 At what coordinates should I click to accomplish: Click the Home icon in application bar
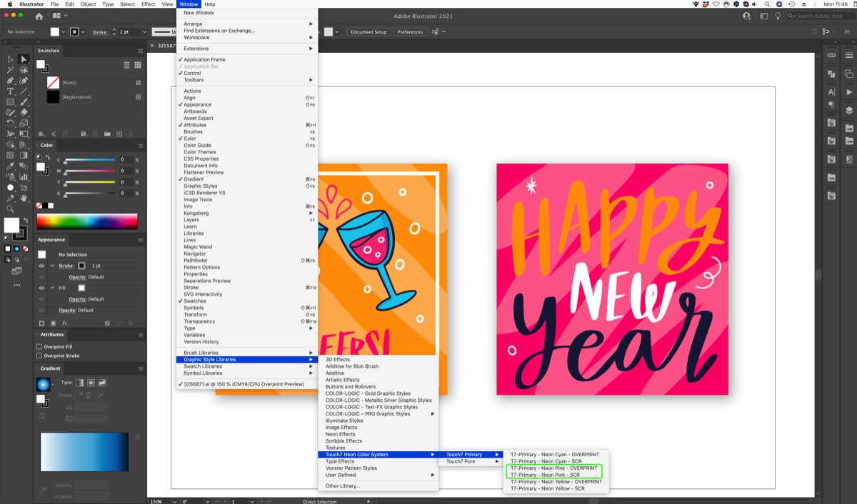tap(39, 16)
